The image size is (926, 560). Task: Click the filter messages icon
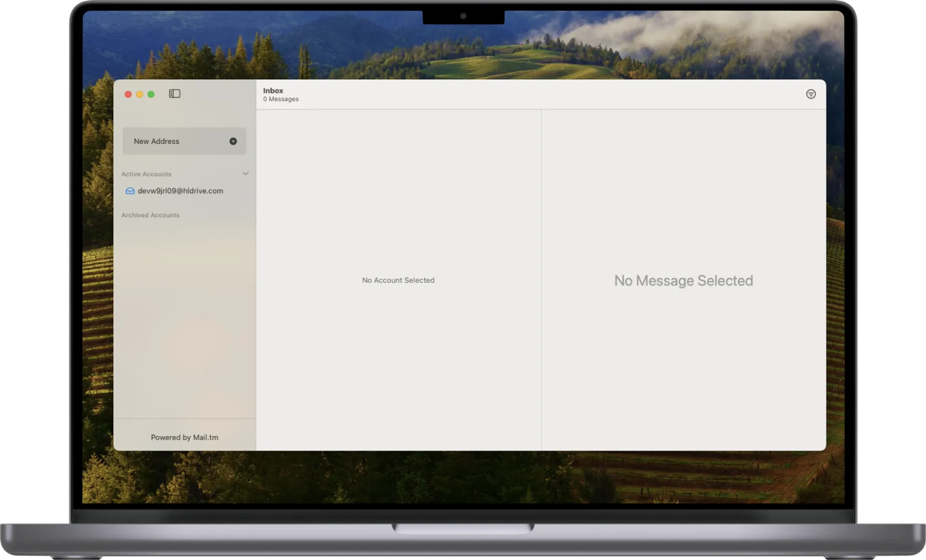pyautogui.click(x=811, y=94)
